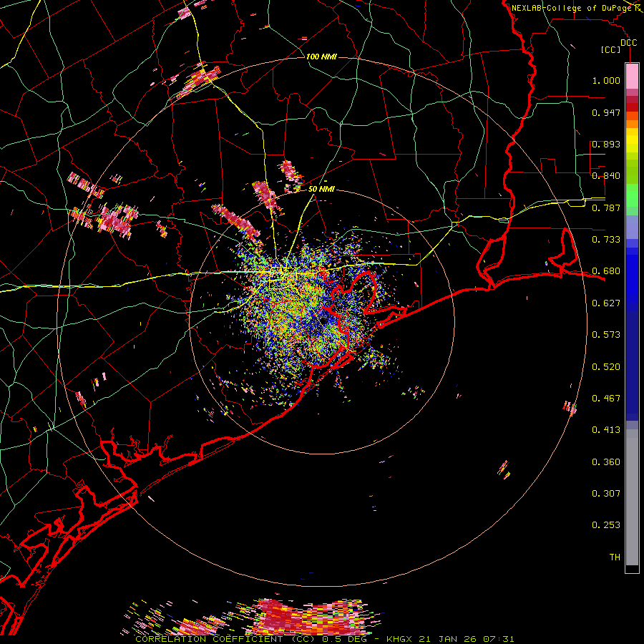Pick the gray segment of the color bar
The width and height of the screenshot is (644, 644).
pyautogui.click(x=632, y=497)
